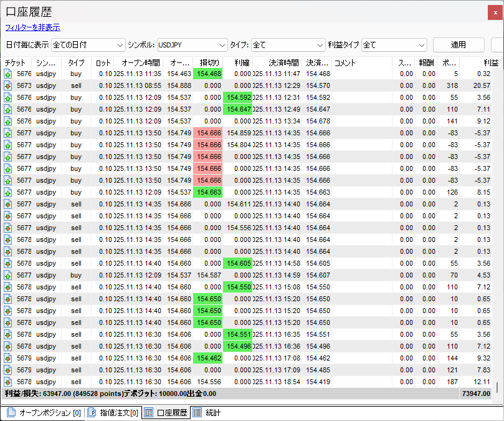The width and height of the screenshot is (504, 421).
Task: Expand the 利益タイプ dropdown
Action: coord(394,45)
